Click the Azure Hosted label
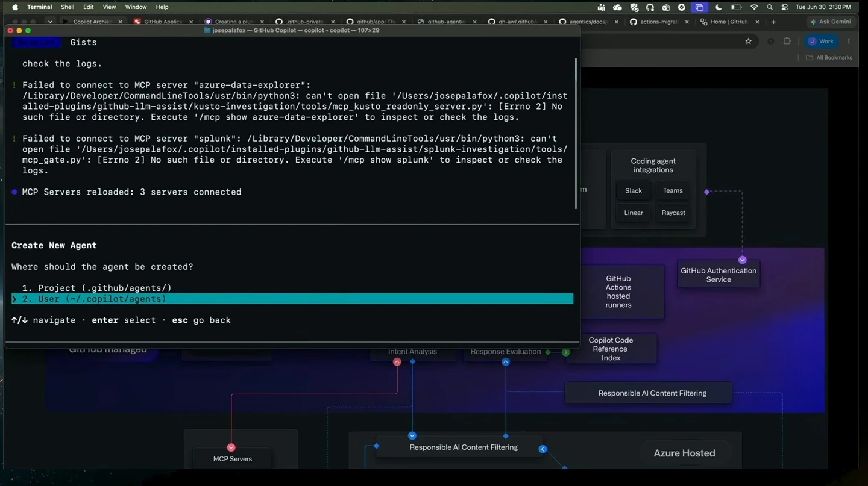Image resolution: width=868 pixels, height=486 pixels. [684, 453]
